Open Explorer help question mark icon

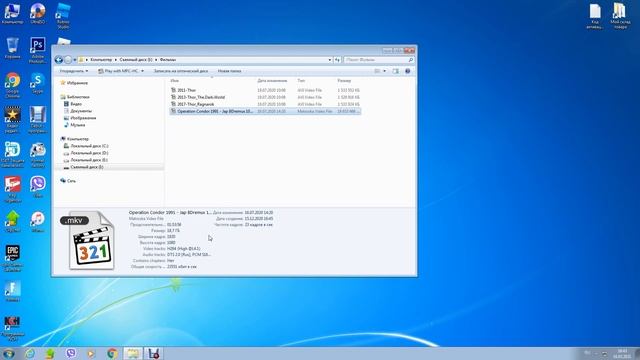[x=407, y=71]
